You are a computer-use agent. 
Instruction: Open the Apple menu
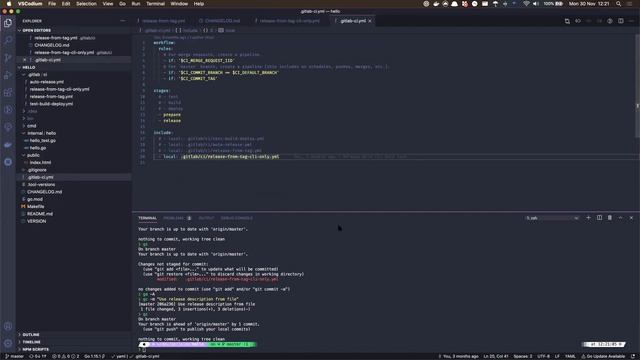click(x=8, y=4)
